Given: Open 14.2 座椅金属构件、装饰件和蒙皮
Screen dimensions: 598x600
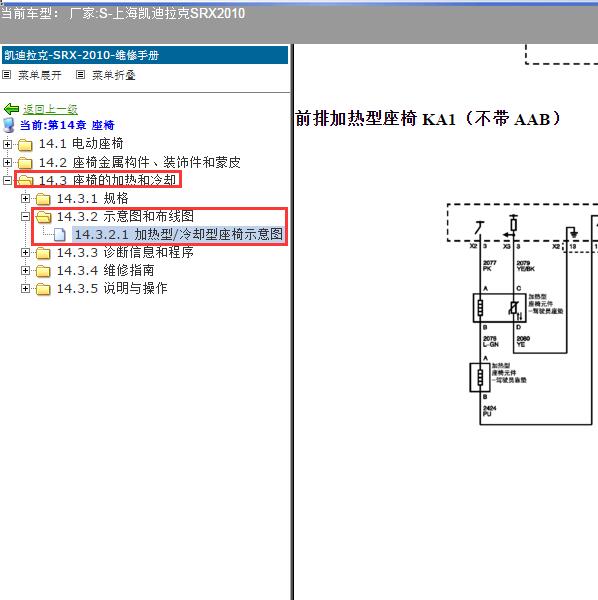Looking at the screenshot, I should click(x=140, y=162).
